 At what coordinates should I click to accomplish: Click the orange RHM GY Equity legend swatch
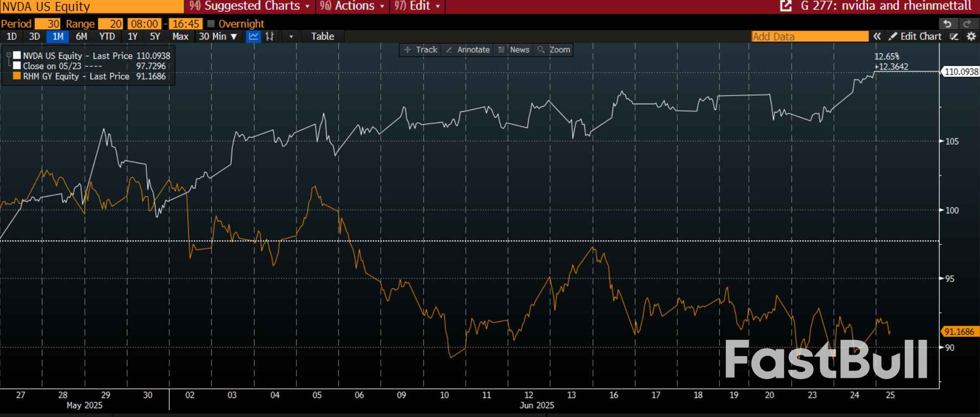(x=17, y=76)
